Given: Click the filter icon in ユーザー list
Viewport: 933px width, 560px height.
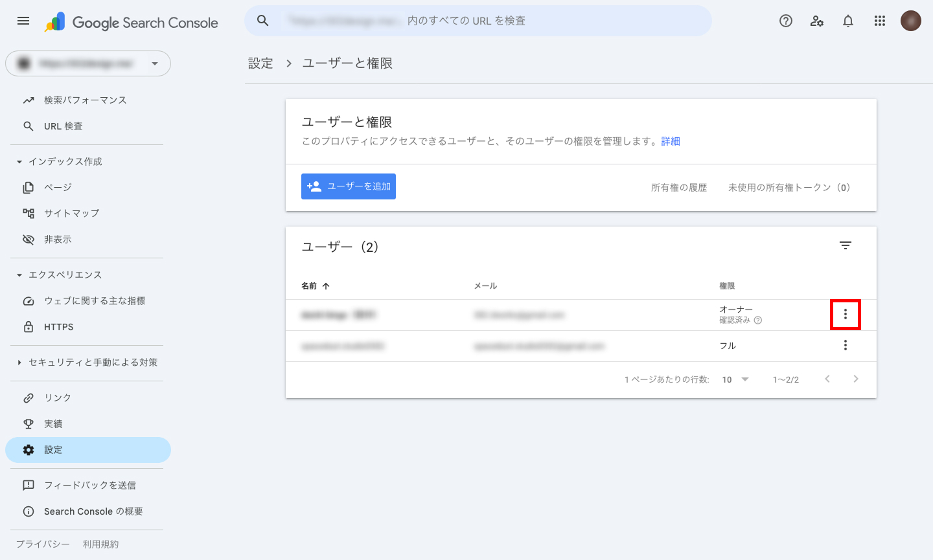Looking at the screenshot, I should 846,245.
